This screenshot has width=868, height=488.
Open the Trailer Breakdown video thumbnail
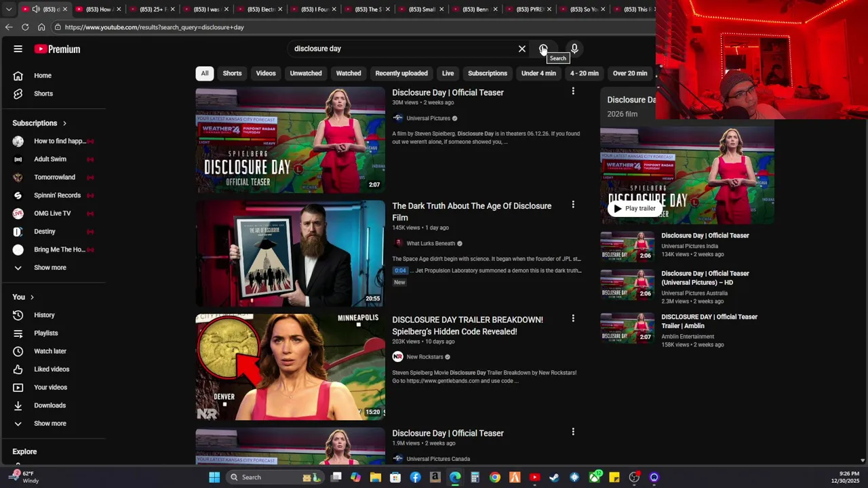(290, 367)
